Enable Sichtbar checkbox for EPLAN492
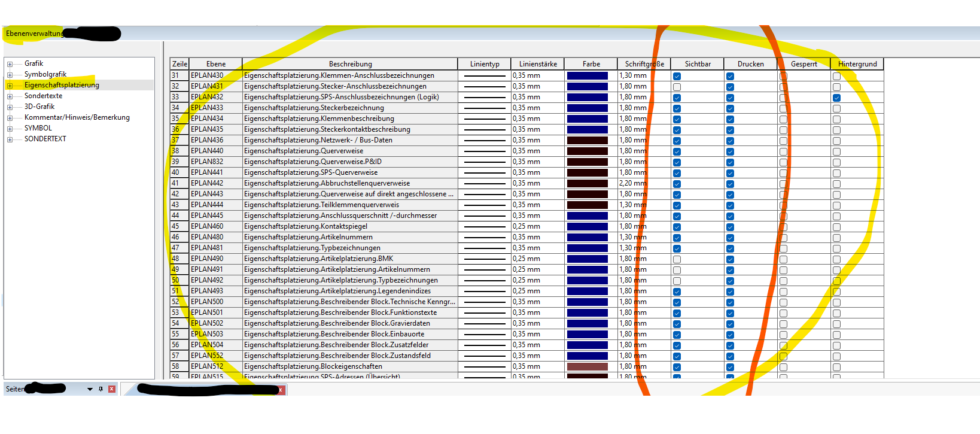The height and width of the screenshot is (434, 980). click(677, 281)
